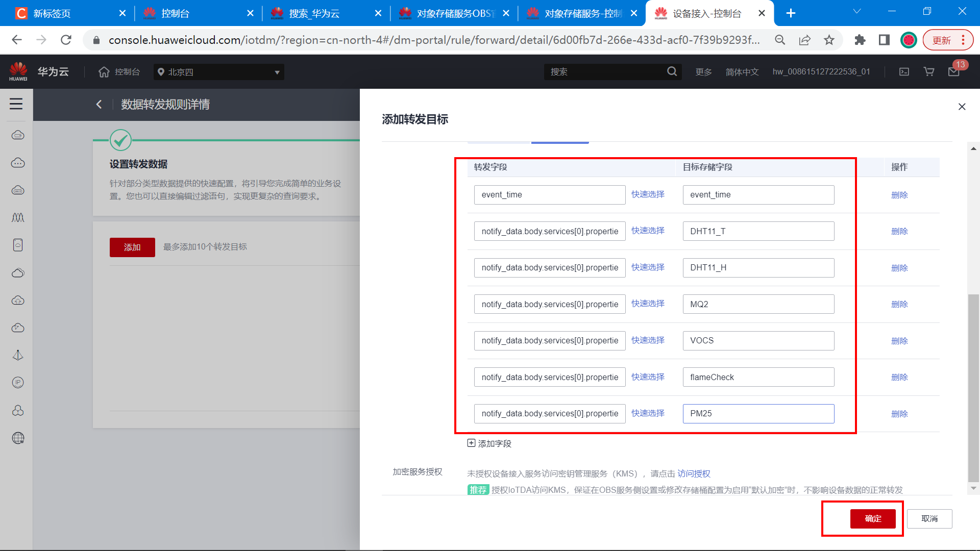The height and width of the screenshot is (551, 980).
Task: Click the globe icon in left sidebar
Action: pos(18,438)
